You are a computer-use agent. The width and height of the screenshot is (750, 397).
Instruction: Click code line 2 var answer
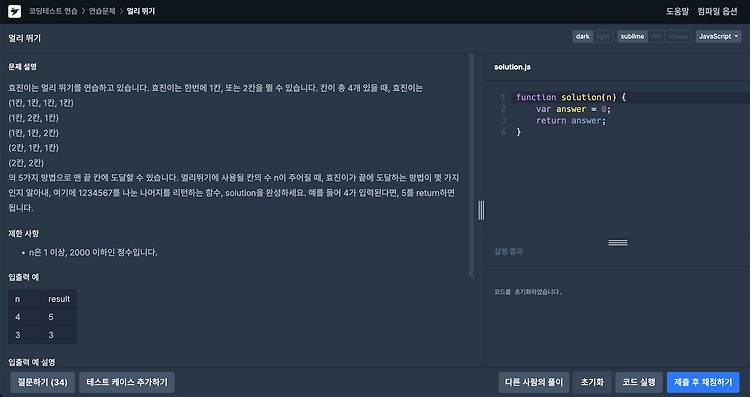[x=574, y=109]
